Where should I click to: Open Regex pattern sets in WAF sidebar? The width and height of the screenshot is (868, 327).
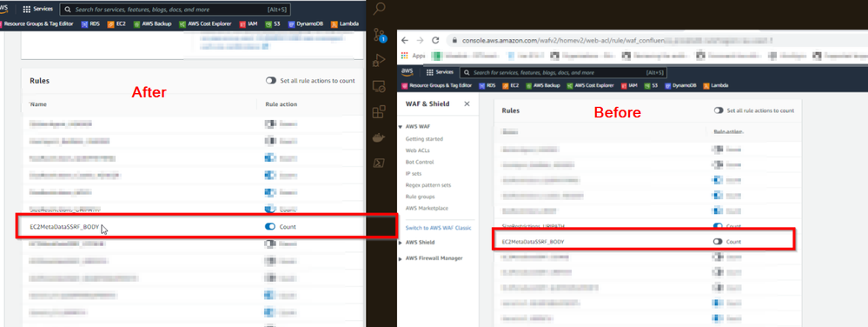[x=427, y=185]
